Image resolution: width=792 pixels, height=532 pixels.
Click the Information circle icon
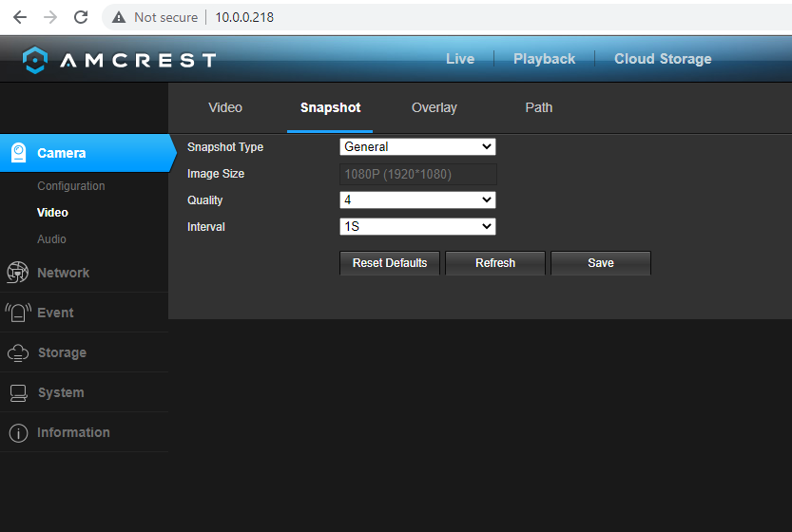[x=19, y=433]
